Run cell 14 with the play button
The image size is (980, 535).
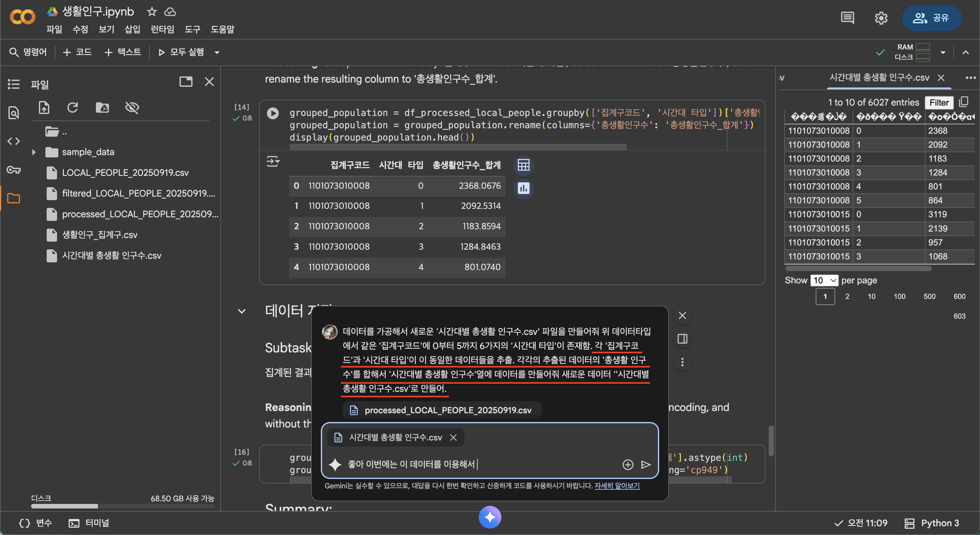[273, 113]
